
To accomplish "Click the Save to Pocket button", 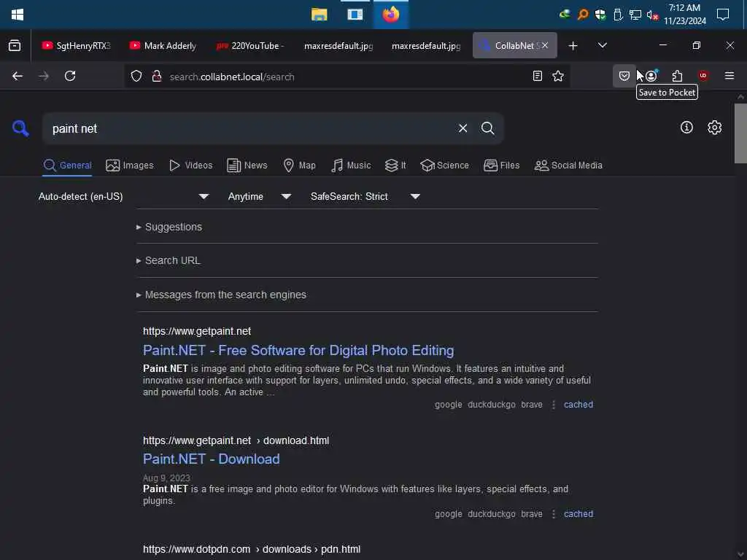I will pyautogui.click(x=624, y=76).
